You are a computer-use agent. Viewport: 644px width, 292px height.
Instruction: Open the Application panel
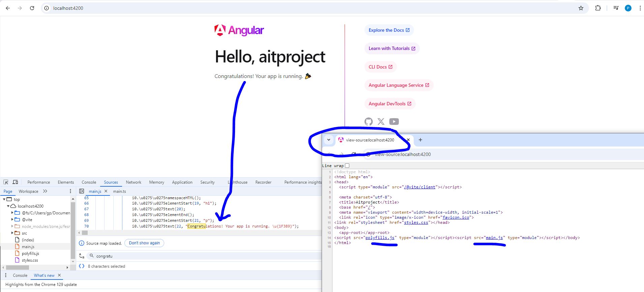[182, 182]
